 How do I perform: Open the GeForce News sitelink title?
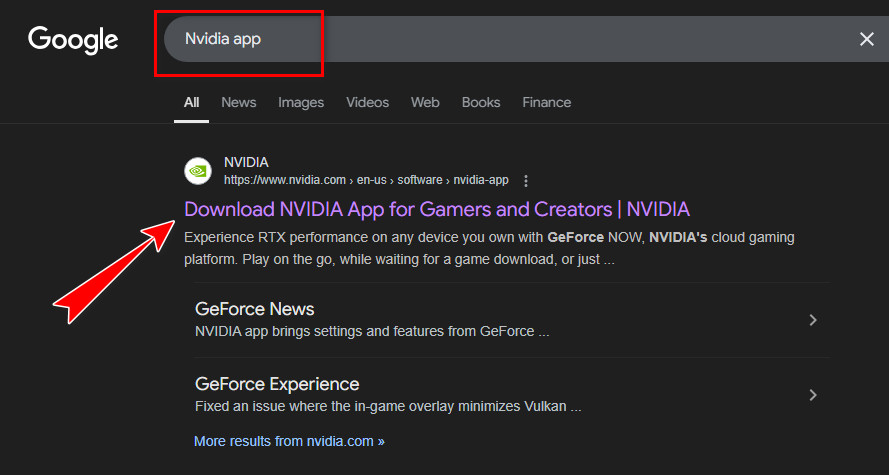pos(254,309)
